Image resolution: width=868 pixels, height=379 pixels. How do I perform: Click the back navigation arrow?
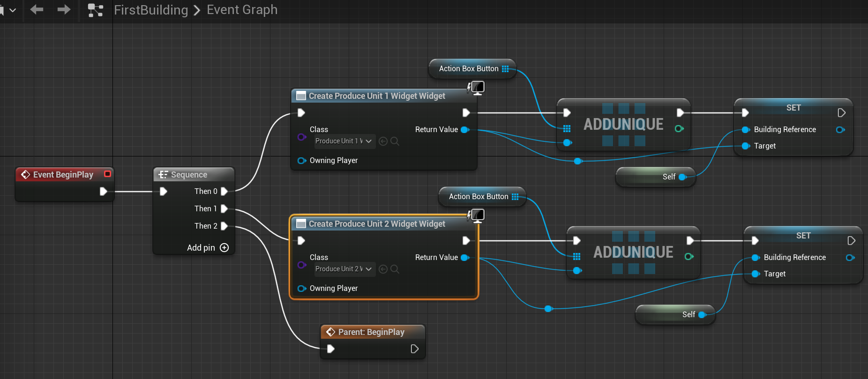point(37,9)
